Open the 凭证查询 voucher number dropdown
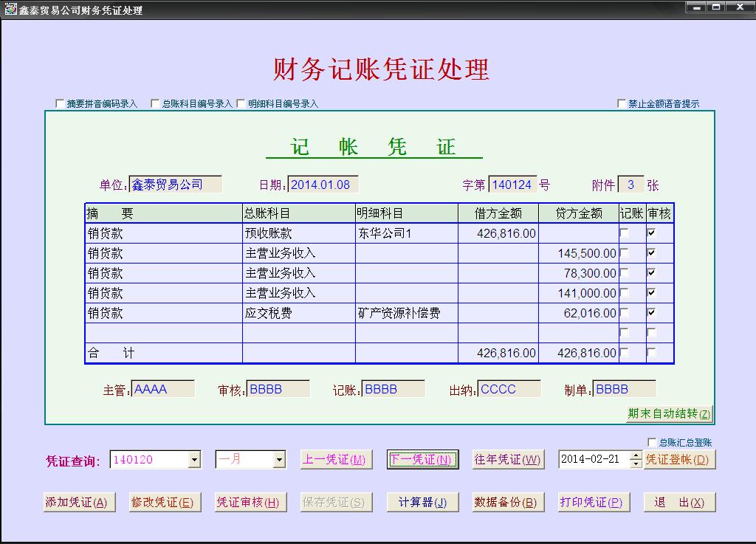Screen dimensions: 756x544 196,459
